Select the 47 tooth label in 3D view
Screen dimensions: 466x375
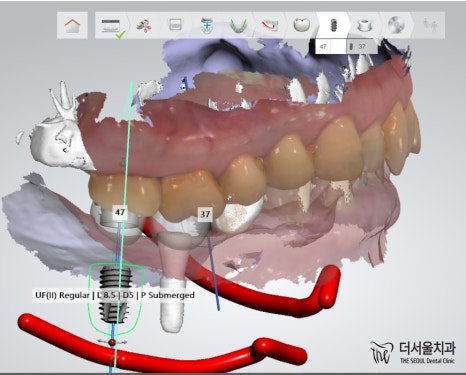(120, 212)
